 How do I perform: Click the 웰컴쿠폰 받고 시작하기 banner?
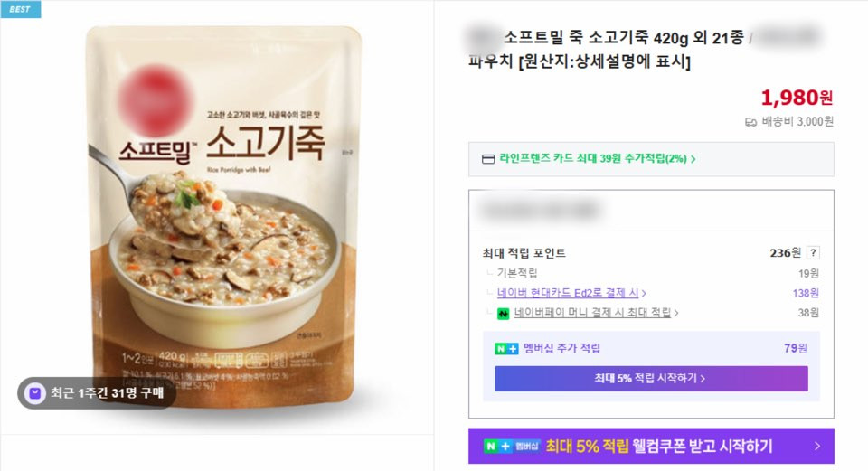[x=651, y=446]
